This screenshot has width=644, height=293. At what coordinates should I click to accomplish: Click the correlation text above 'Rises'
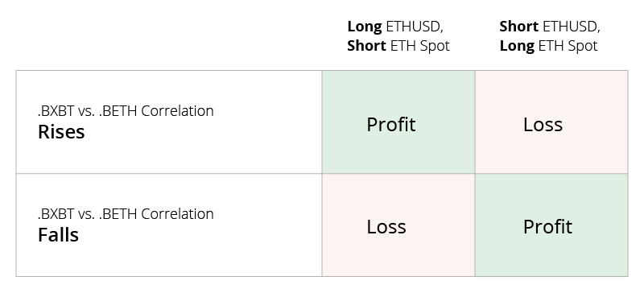126,110
